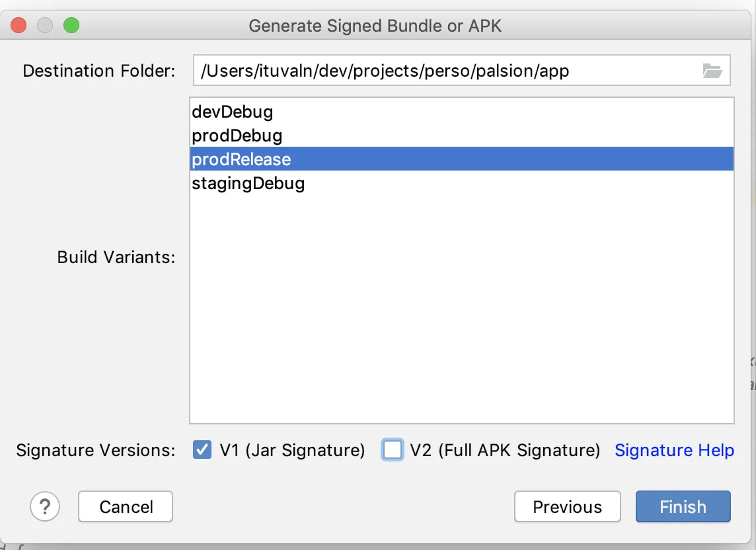Close the dialog with the red button

pyautogui.click(x=19, y=26)
